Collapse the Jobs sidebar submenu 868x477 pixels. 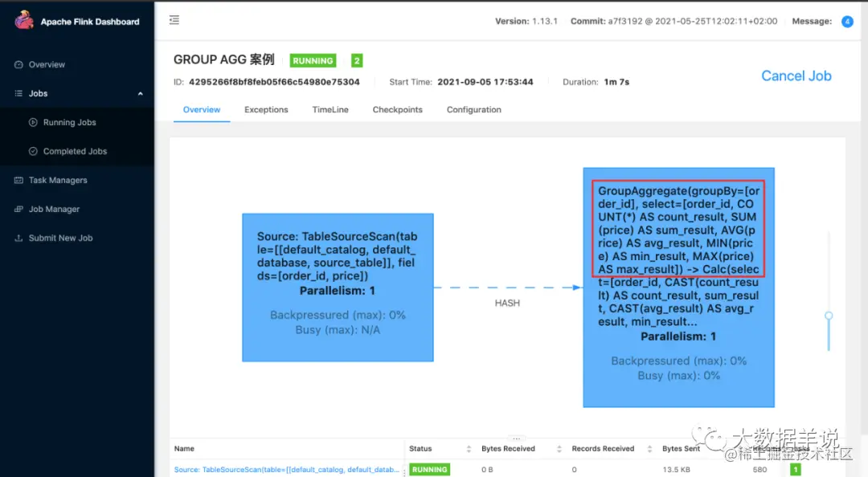[140, 93]
